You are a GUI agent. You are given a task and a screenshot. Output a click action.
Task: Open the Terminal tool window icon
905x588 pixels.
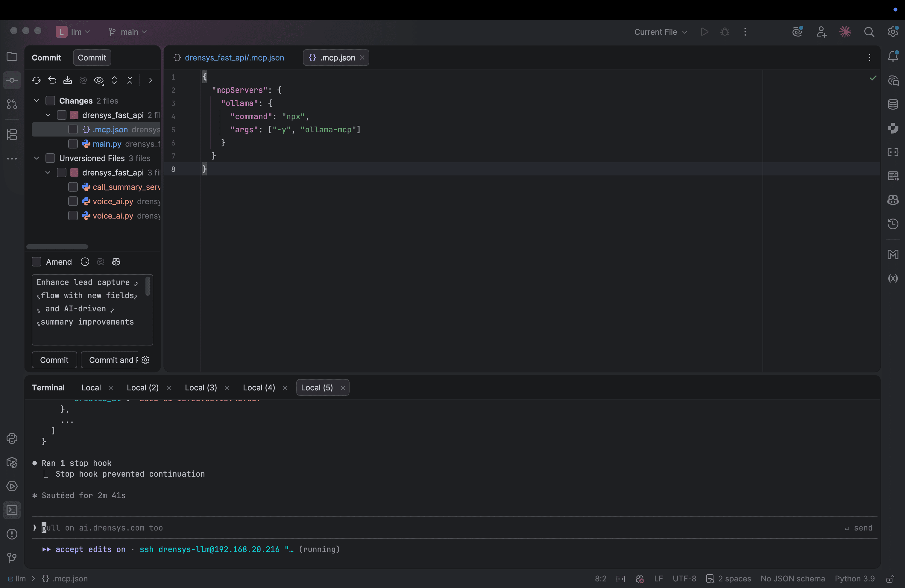coord(12,510)
